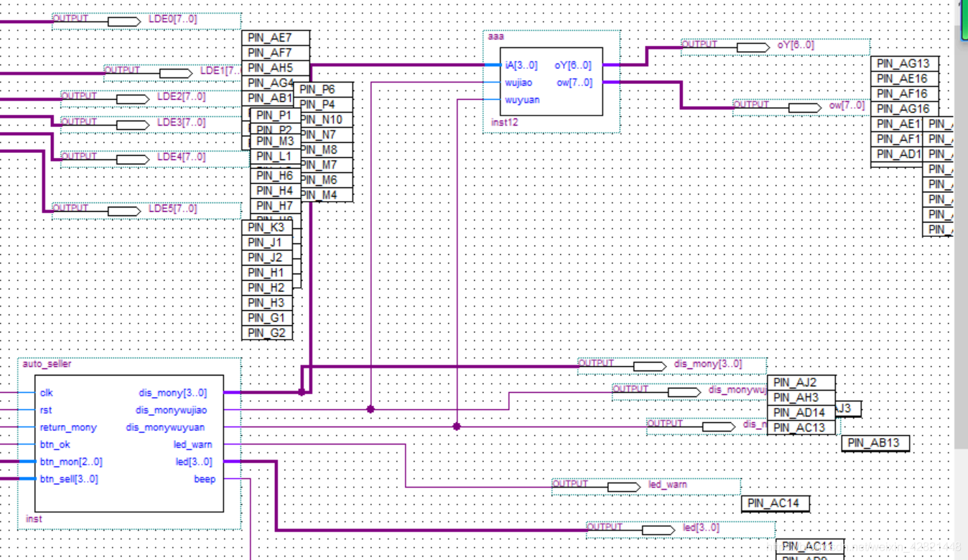This screenshot has height=560, width=968.
Task: Select the LDE3[7..0] output pin symbol
Action: tap(133, 125)
